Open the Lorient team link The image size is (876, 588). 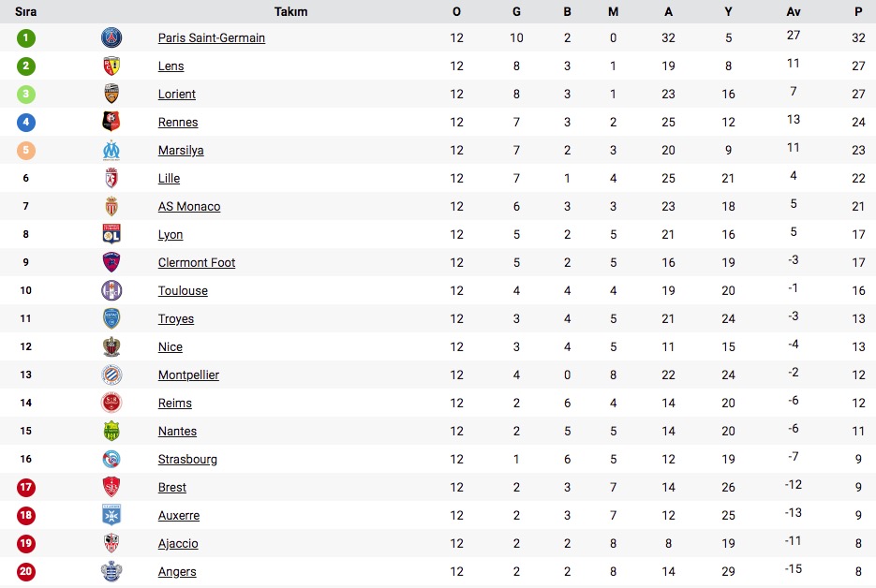coord(176,94)
